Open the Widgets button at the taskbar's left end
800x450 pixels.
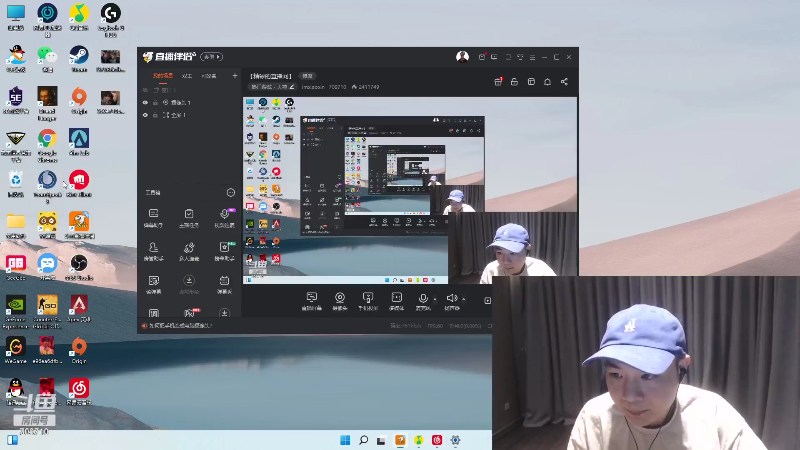12,440
